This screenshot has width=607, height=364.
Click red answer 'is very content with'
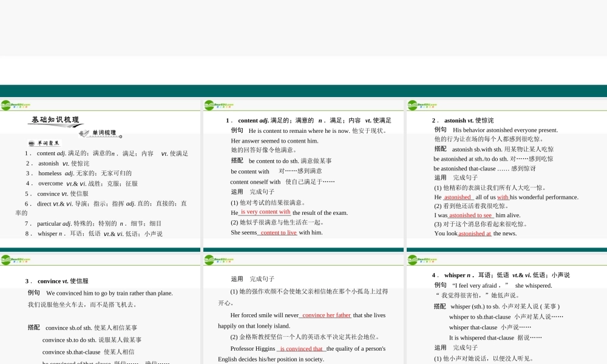(x=266, y=212)
